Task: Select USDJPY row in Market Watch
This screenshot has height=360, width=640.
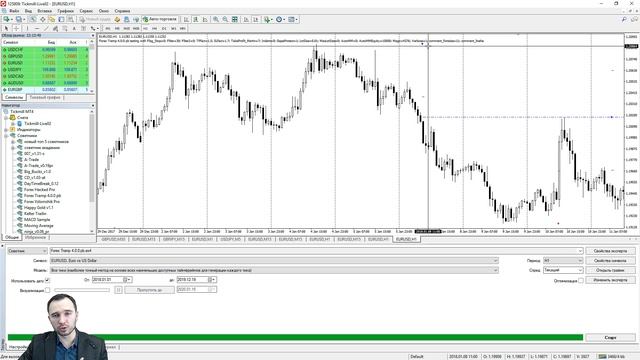Action: point(45,69)
